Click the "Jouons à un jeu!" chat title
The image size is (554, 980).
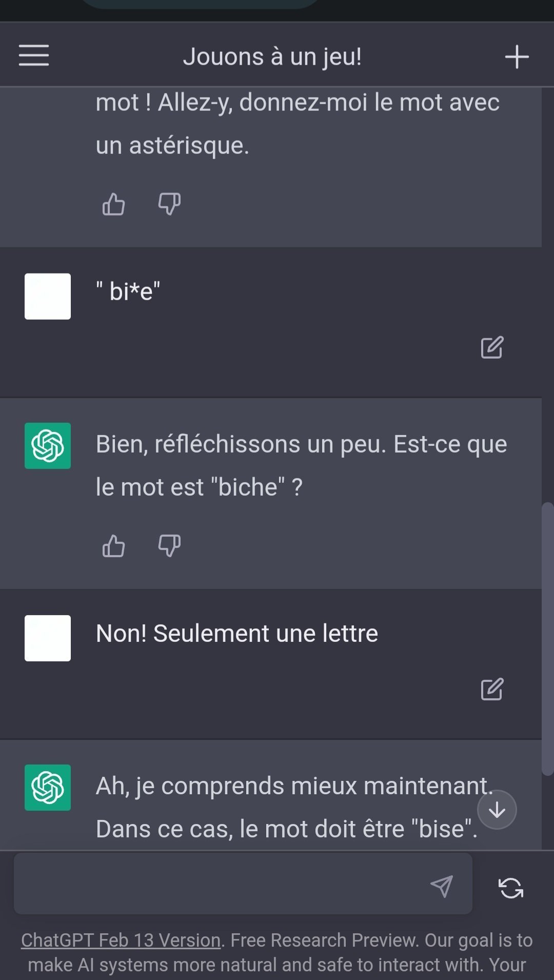tap(272, 56)
